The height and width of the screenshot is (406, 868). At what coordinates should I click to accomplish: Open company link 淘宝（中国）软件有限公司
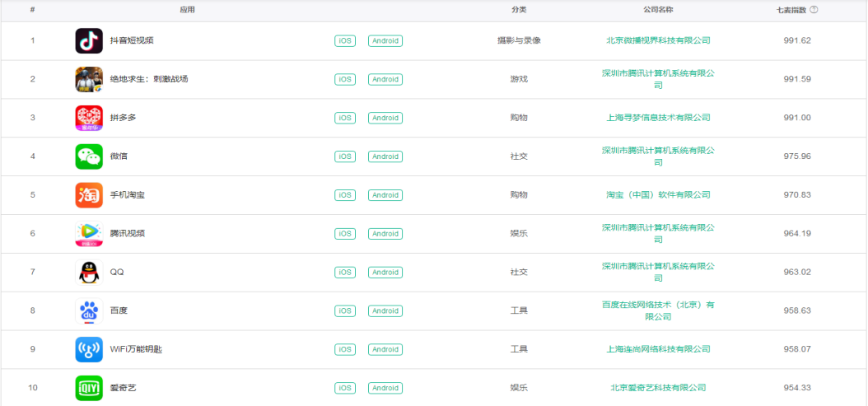click(658, 195)
